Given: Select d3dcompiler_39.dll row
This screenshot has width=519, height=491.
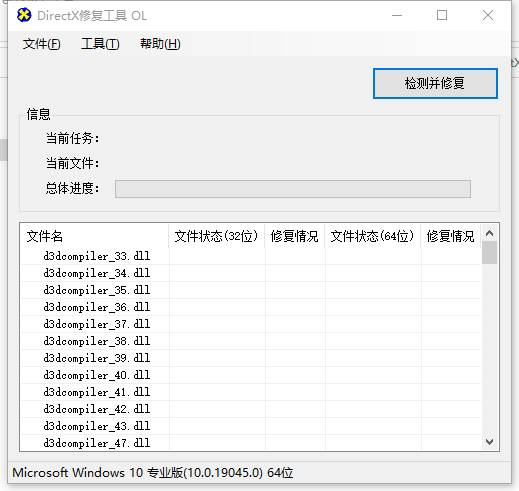Looking at the screenshot, I should (251, 358).
